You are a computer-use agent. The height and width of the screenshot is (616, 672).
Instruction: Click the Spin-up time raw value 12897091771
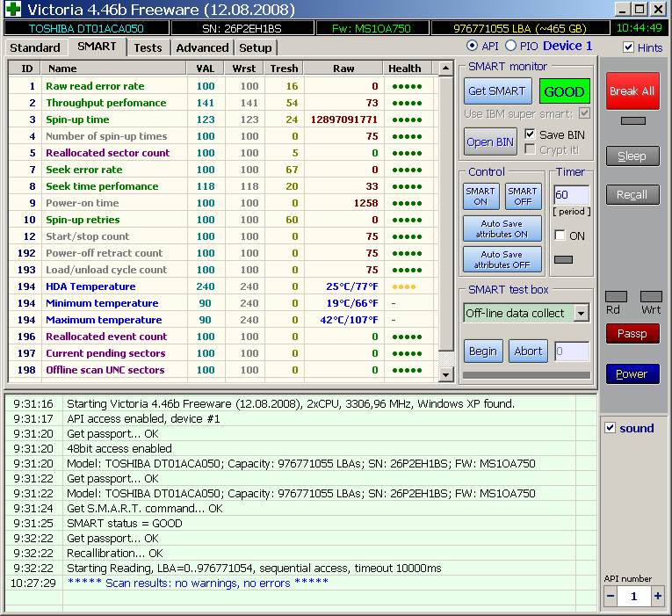[344, 120]
